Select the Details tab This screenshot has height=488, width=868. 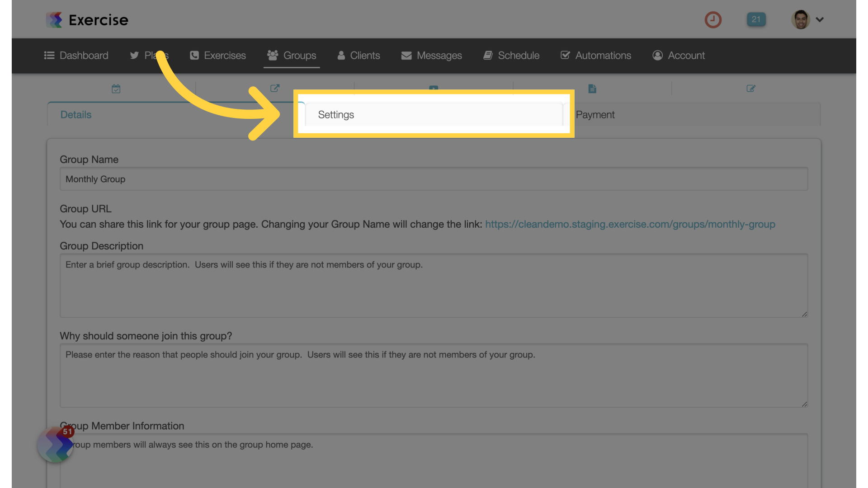(x=75, y=114)
